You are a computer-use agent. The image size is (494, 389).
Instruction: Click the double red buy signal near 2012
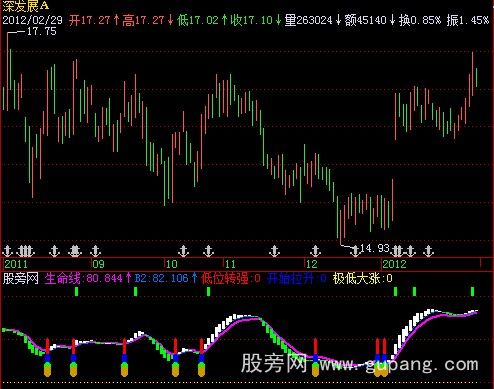pyautogui.click(x=381, y=357)
